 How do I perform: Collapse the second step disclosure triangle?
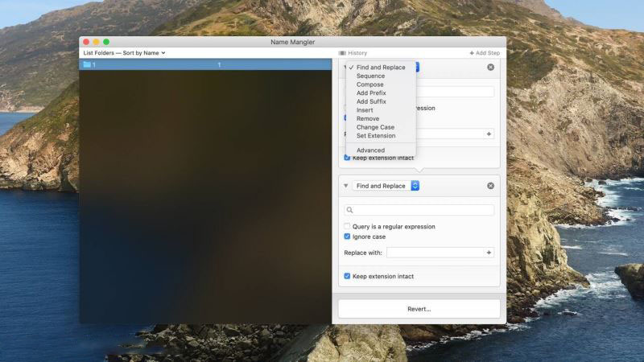pyautogui.click(x=346, y=186)
